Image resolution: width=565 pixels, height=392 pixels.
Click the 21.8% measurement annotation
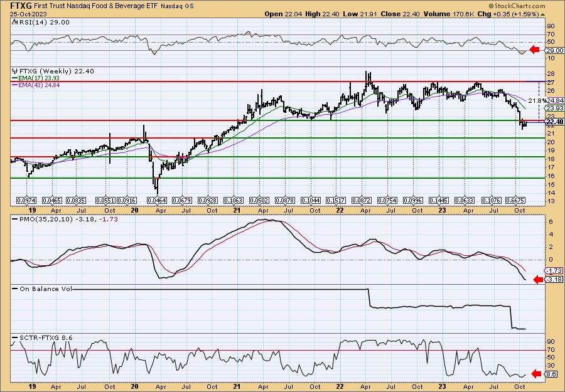(x=537, y=100)
